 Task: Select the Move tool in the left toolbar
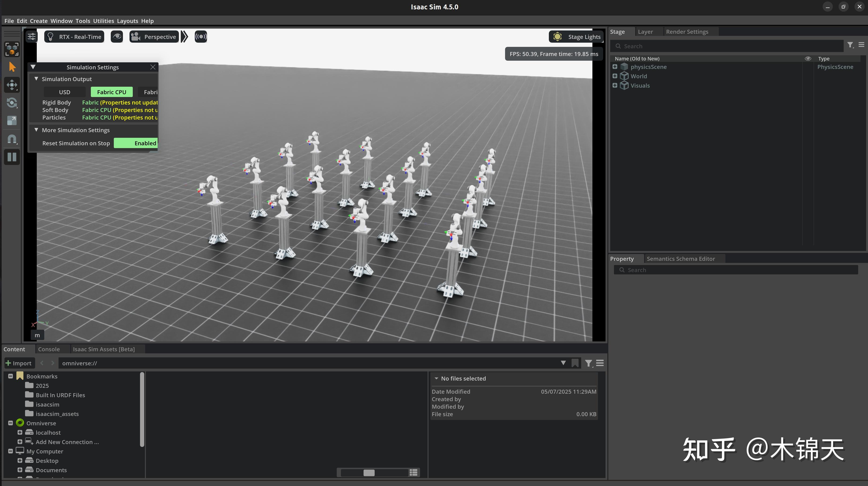point(12,85)
